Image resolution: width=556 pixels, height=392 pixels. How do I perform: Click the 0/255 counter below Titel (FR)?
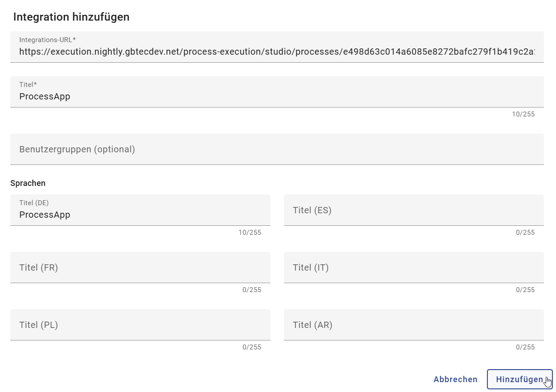pyautogui.click(x=252, y=290)
